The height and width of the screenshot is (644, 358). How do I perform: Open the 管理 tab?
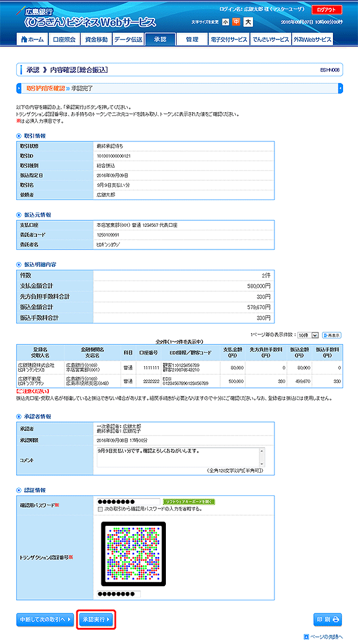point(192,39)
